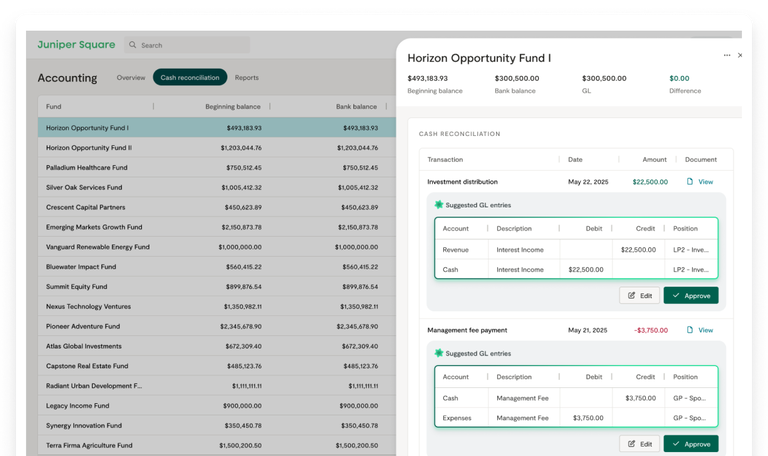This screenshot has width=768, height=456.
Task: Switch to the Overview tab
Action: point(131,77)
